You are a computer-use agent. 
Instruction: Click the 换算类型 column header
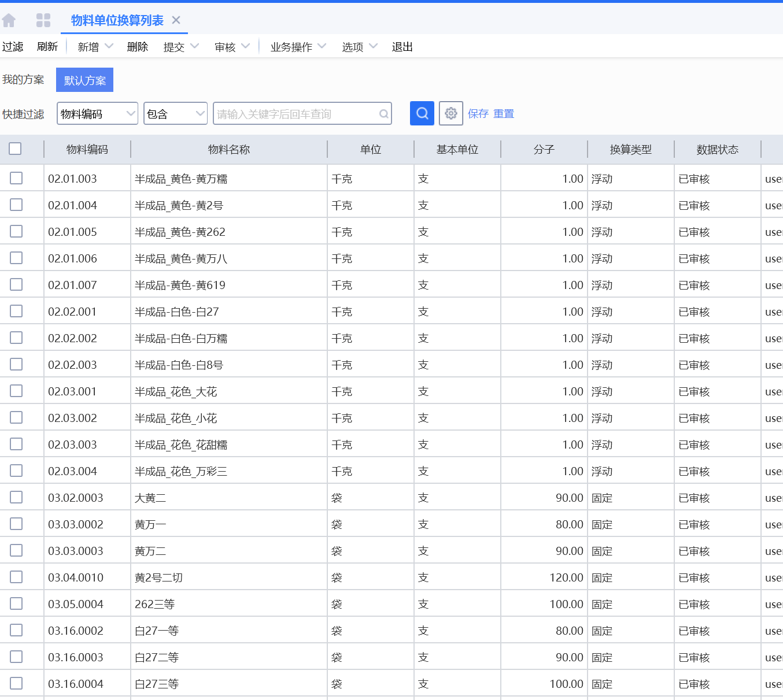pyautogui.click(x=631, y=149)
